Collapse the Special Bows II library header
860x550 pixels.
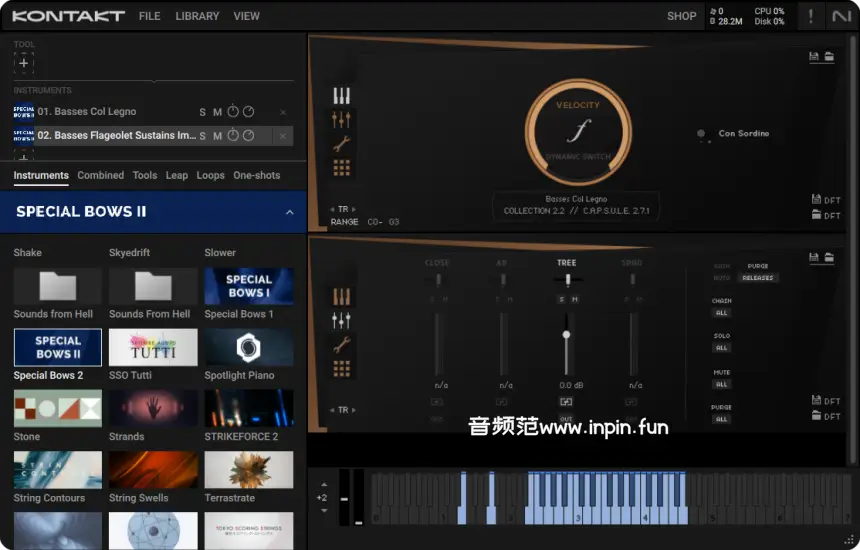(290, 212)
